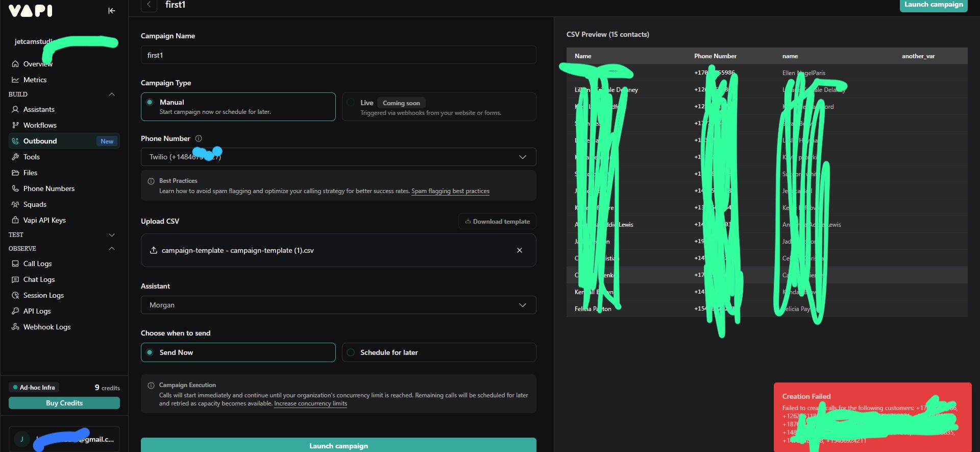Viewport: 980px width, 452px height.
Task: Click the Overview home icon
Action: (x=15, y=64)
